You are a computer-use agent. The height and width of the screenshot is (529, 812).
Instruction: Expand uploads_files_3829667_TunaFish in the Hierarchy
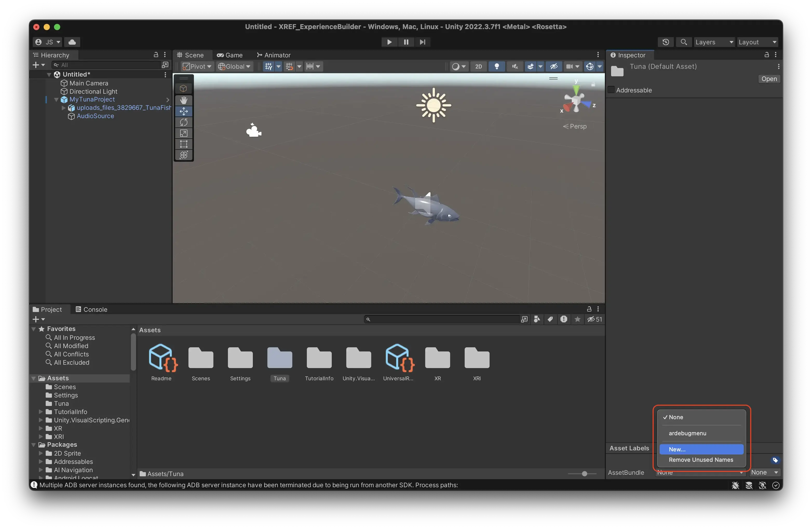pyautogui.click(x=63, y=108)
